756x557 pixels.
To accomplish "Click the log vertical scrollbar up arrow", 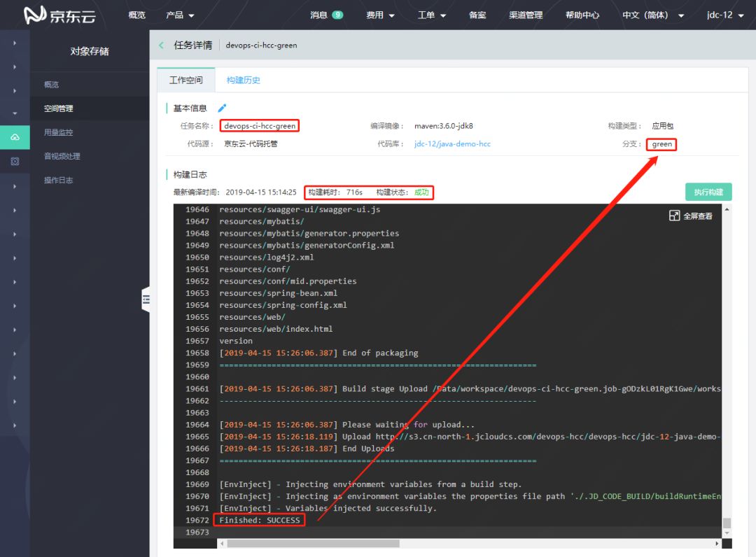I will [727, 209].
